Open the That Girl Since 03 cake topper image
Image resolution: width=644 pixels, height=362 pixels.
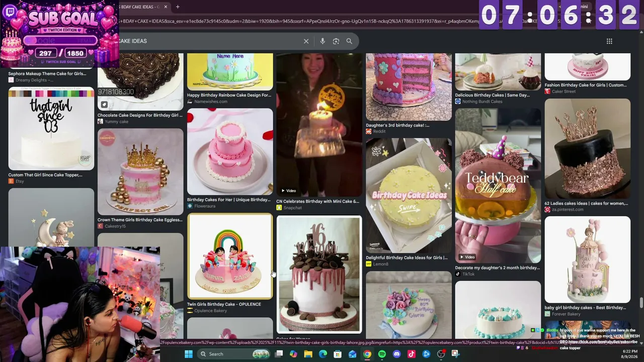tap(51, 129)
